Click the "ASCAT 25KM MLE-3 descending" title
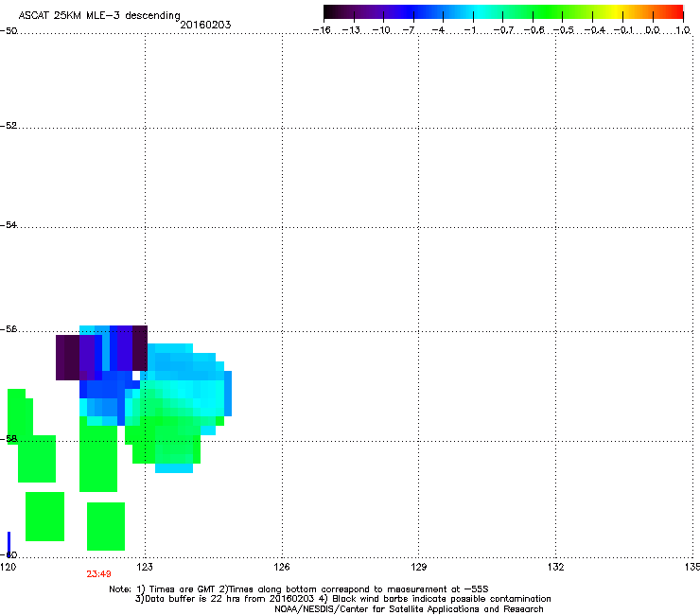Image resolution: width=700 pixels, height=615 pixels. [x=99, y=15]
